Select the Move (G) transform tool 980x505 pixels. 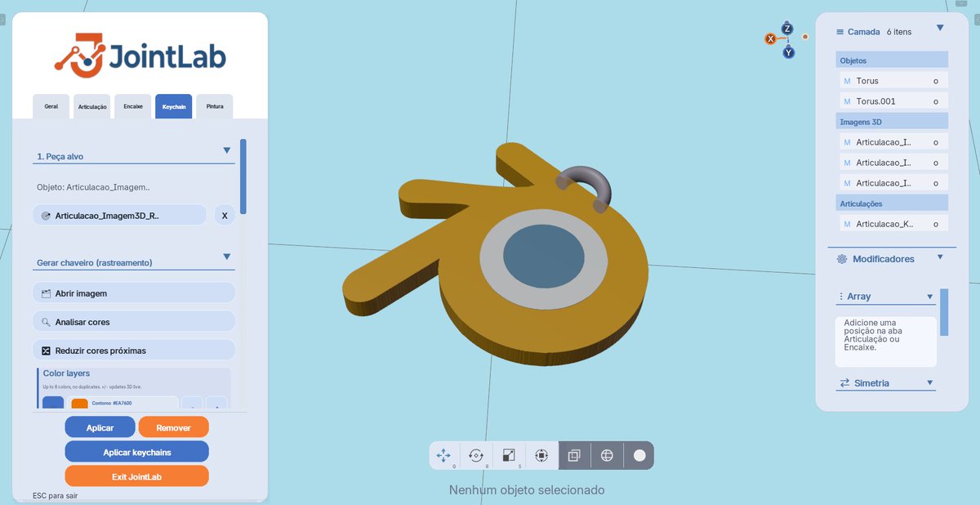pos(443,455)
